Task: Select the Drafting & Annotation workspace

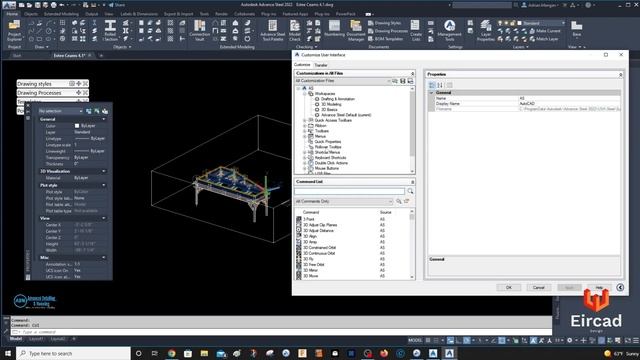Action: pos(338,99)
